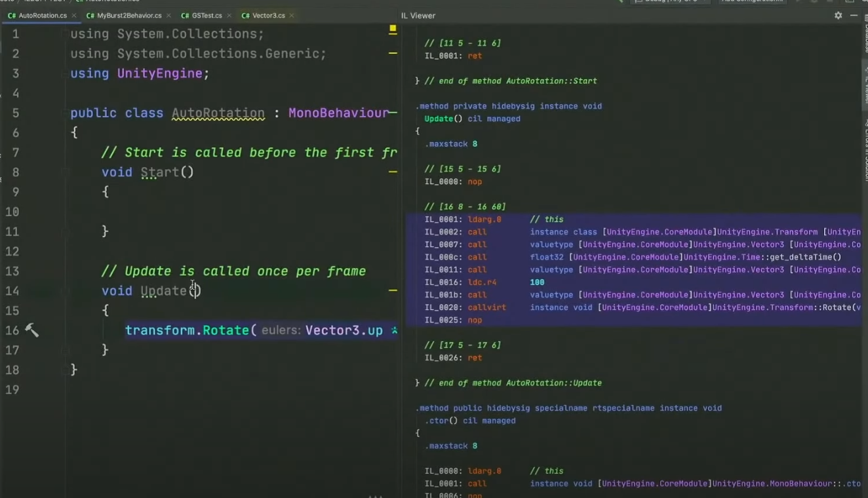868x498 pixels.
Task: Click IL_0020 callvirt Transform::Rotate line
Action: click(642, 307)
